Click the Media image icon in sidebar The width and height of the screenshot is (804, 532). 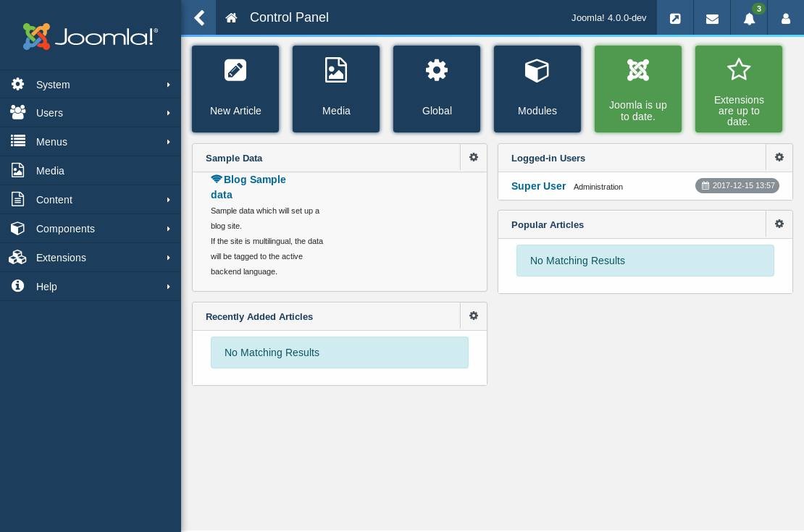(18, 170)
